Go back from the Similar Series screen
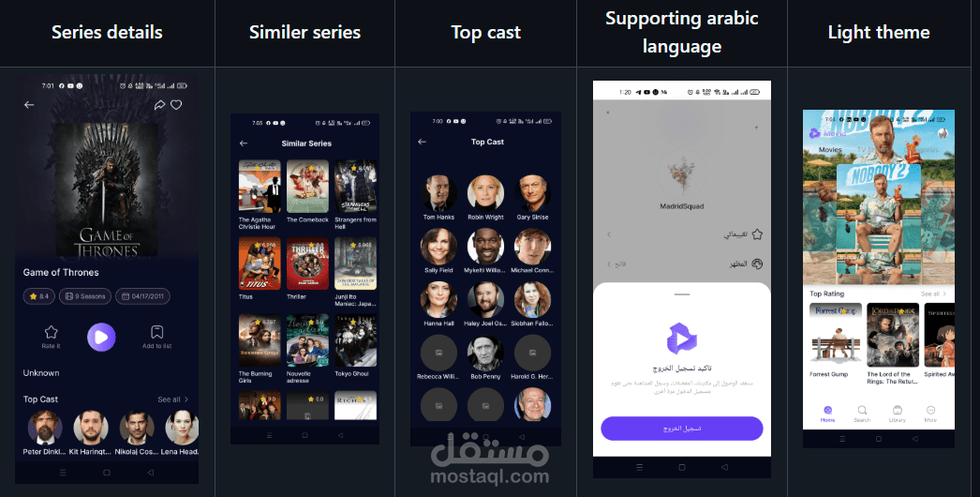The height and width of the screenshot is (497, 980). (x=244, y=143)
